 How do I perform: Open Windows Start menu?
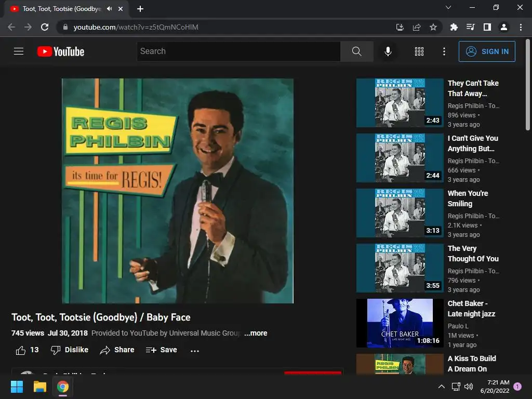coord(17,387)
